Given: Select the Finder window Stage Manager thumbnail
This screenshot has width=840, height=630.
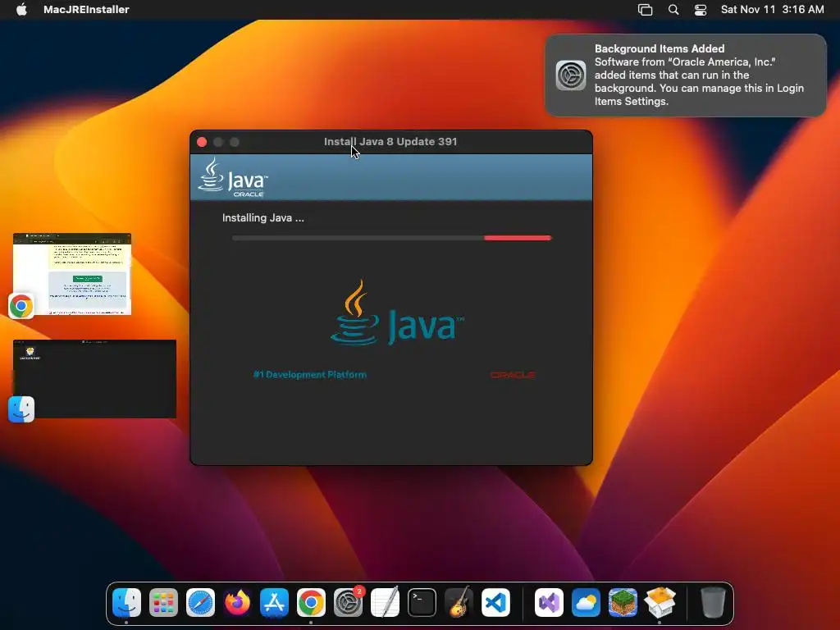Looking at the screenshot, I should tap(94, 379).
